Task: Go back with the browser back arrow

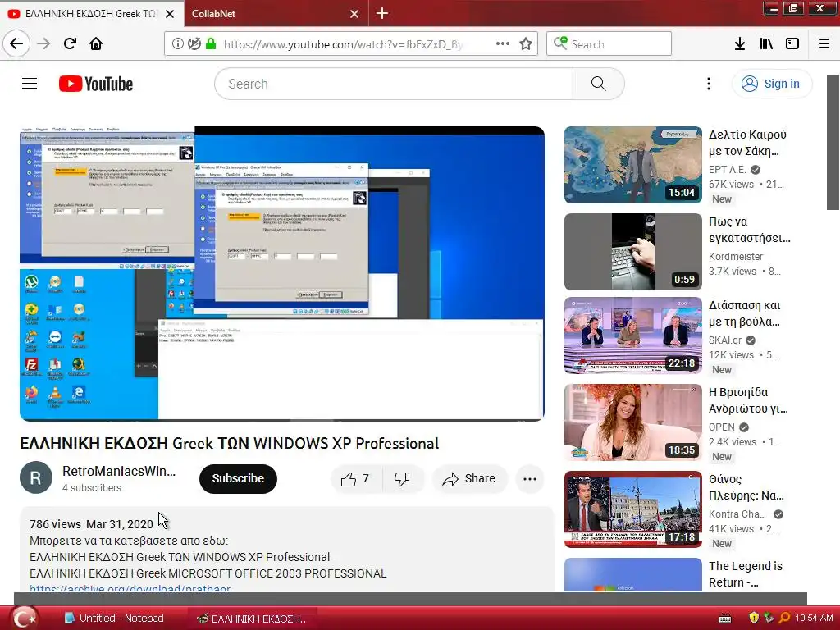Action: 16,43
